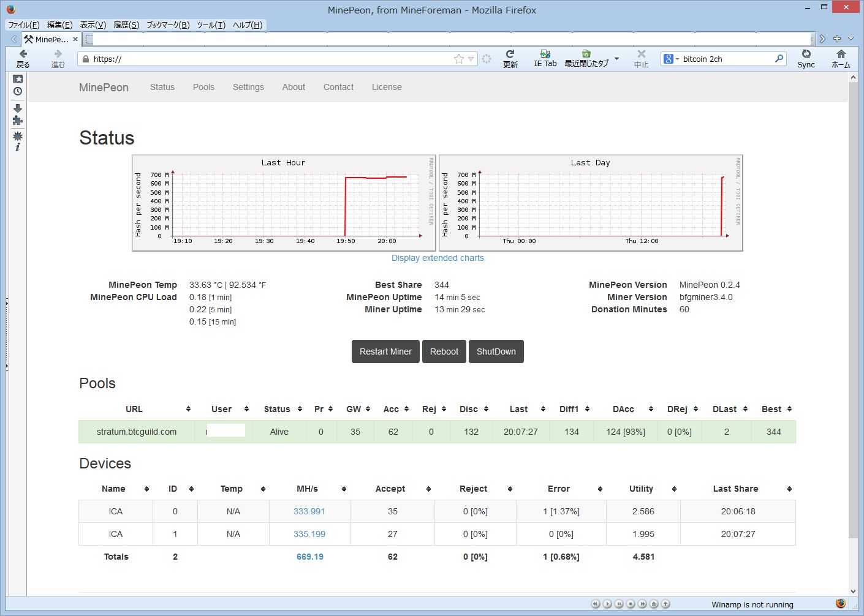Go to the home page with ホーム
Viewport: 864px width, 616px height.
tap(841, 59)
